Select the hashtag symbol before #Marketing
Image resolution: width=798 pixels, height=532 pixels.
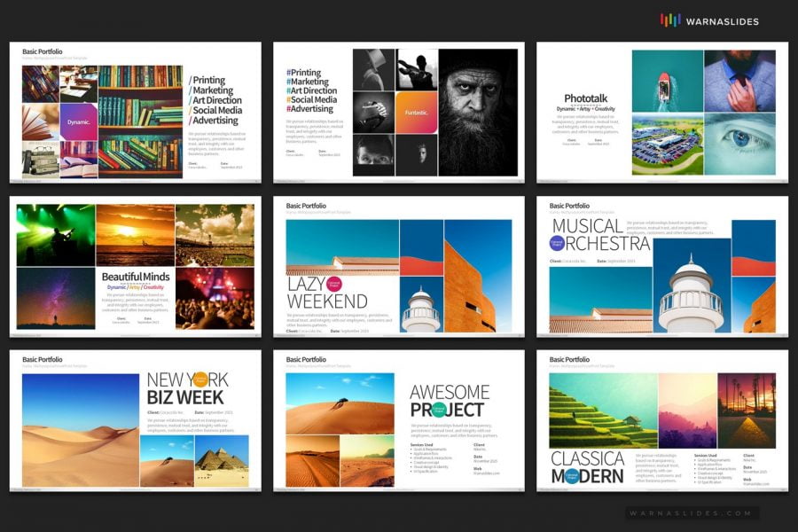[x=288, y=81]
